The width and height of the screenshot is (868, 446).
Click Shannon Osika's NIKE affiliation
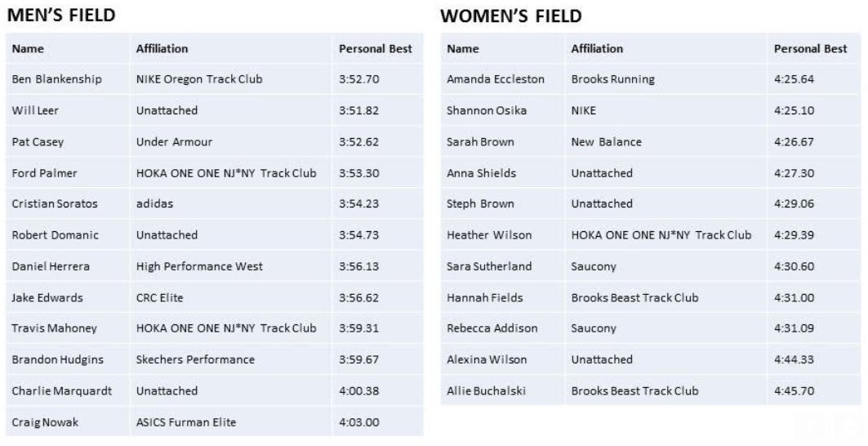[584, 110]
